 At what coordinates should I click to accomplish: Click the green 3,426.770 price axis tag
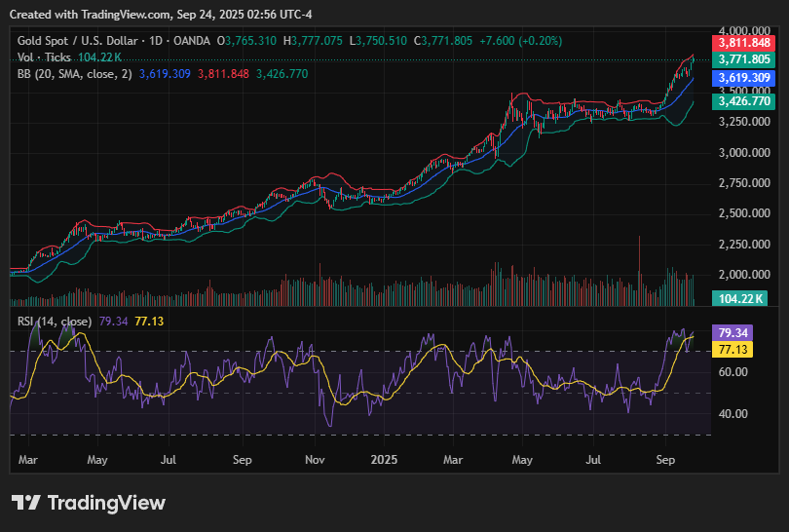(x=744, y=101)
